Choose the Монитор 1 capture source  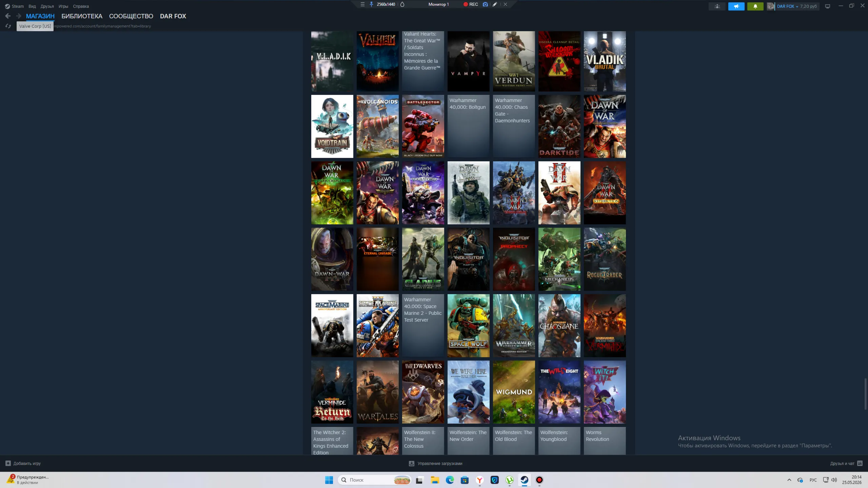pyautogui.click(x=438, y=4)
